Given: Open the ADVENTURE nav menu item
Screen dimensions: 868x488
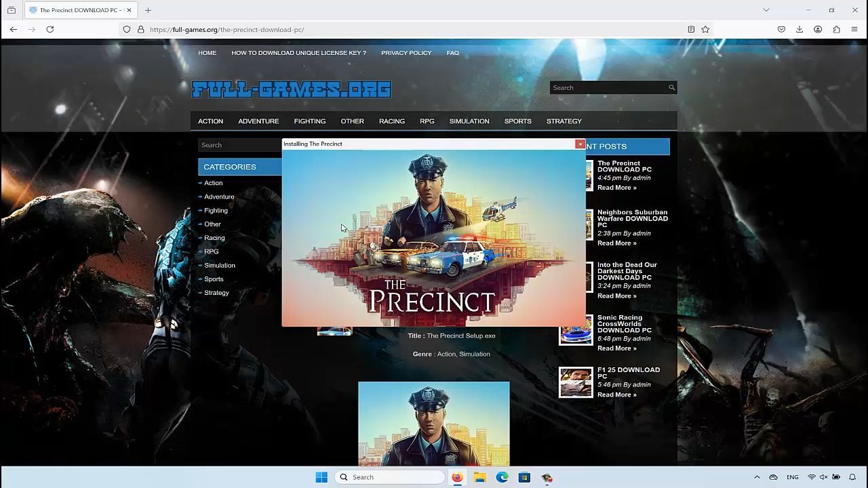Looking at the screenshot, I should 258,121.
